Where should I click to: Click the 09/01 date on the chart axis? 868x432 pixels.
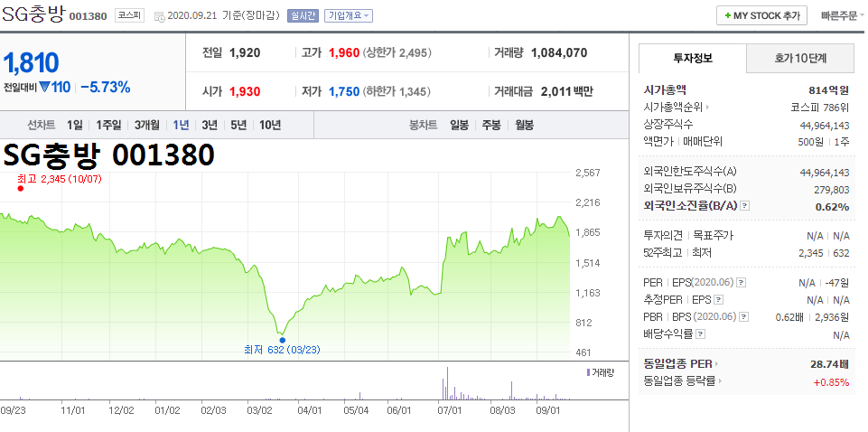pos(549,411)
